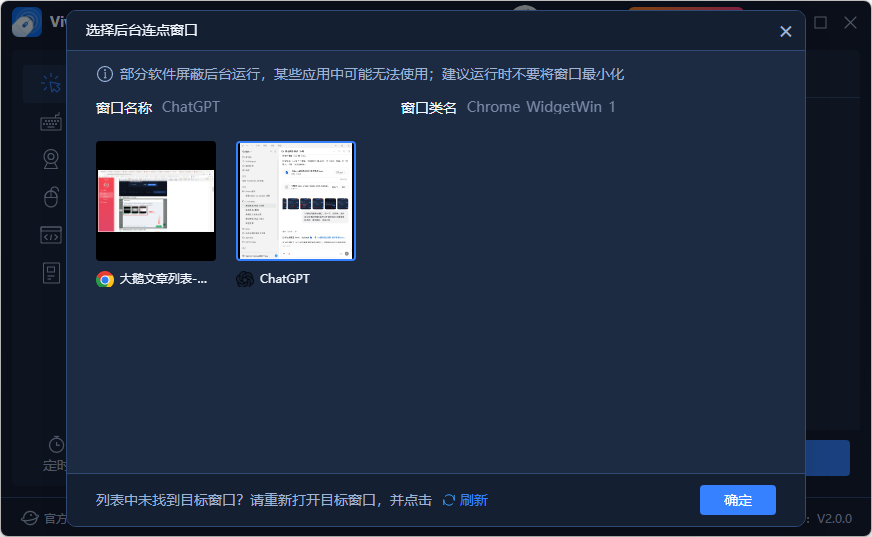Click the planet icon beside 官方 in the footer
Viewport: 872px width, 537px height.
pyautogui.click(x=29, y=519)
